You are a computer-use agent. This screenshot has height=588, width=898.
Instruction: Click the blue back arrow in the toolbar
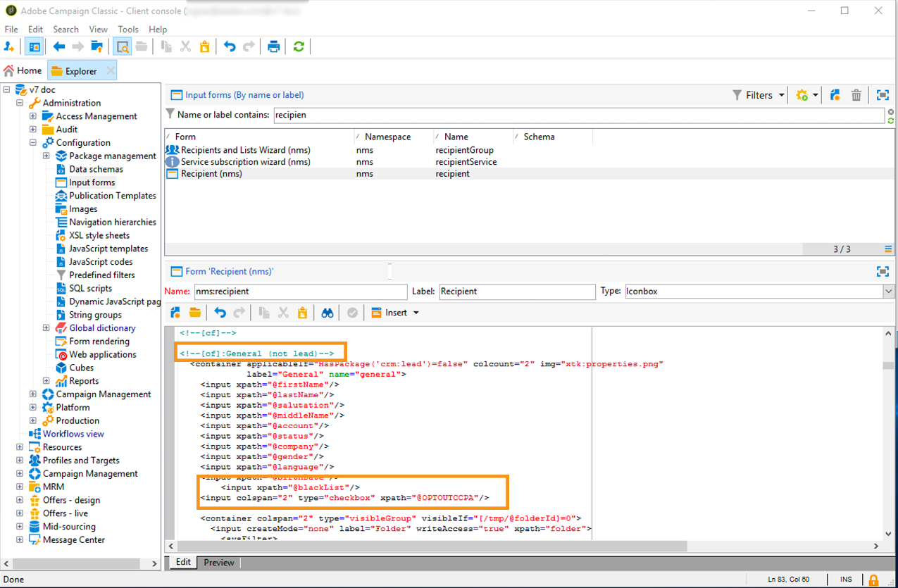pos(59,46)
